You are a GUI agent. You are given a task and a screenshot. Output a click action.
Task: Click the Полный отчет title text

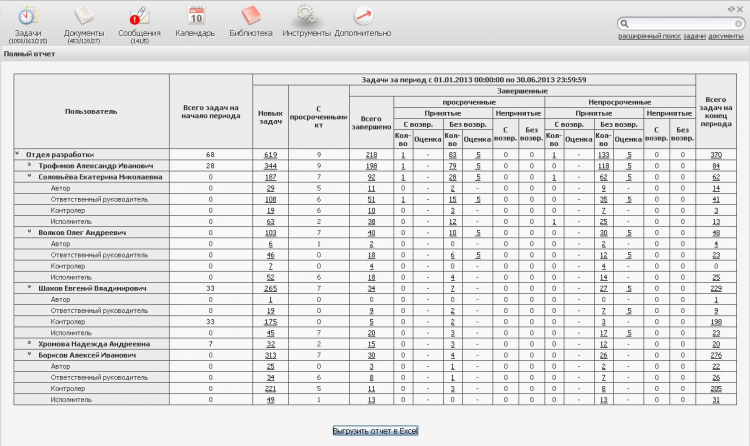[29, 54]
